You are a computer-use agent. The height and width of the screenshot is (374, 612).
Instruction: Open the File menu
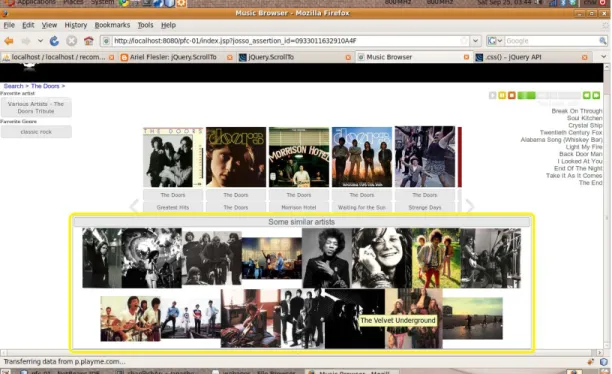(x=9, y=25)
